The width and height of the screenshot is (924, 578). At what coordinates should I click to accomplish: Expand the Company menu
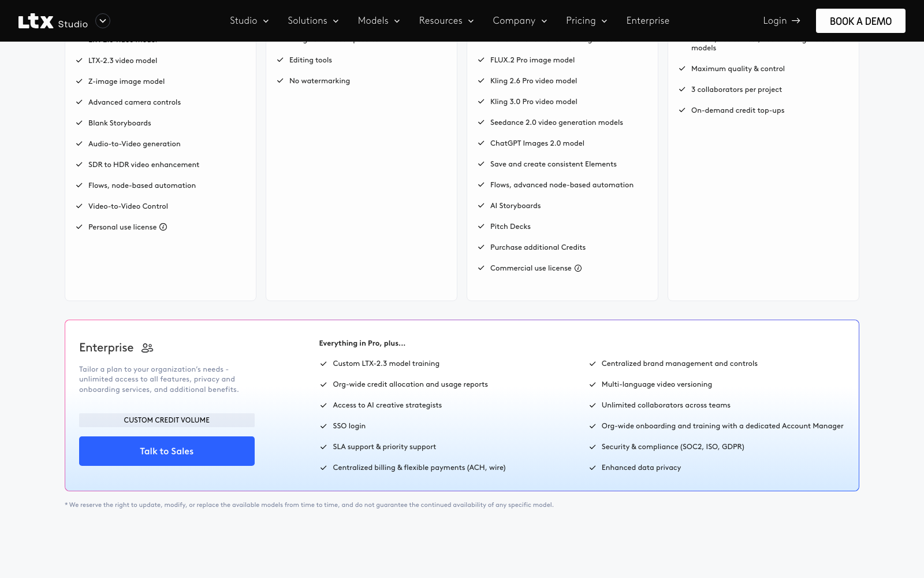click(x=520, y=21)
